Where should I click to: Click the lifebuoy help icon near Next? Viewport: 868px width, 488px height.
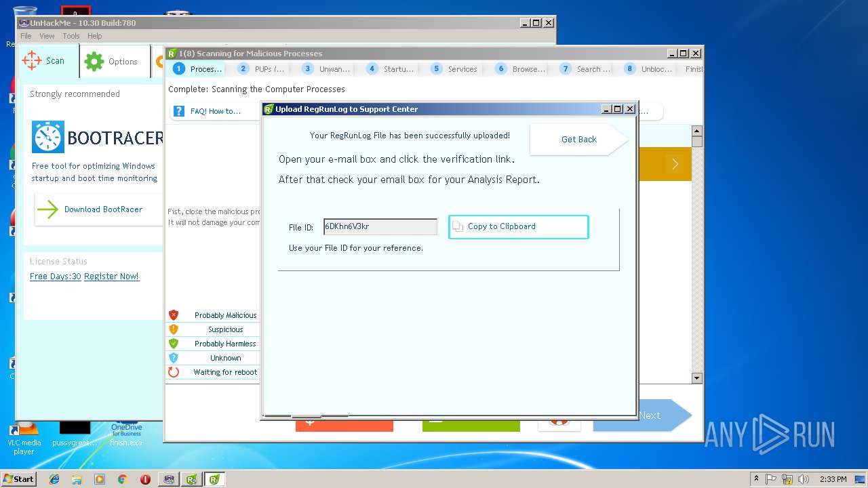pyautogui.click(x=559, y=421)
